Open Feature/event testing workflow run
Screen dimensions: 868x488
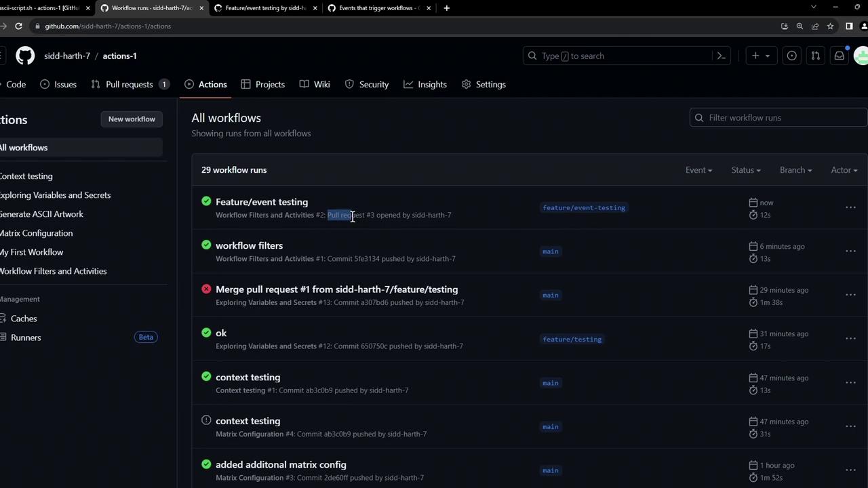[262, 202]
